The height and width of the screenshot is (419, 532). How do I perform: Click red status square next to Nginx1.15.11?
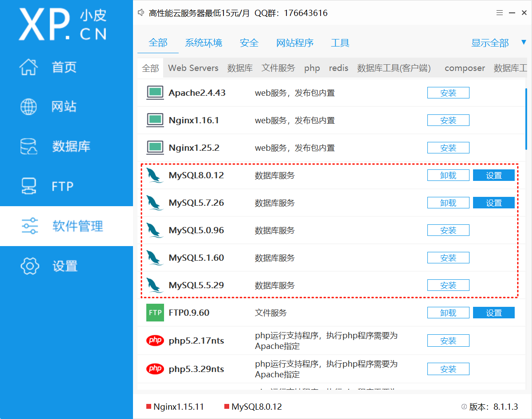(149, 407)
